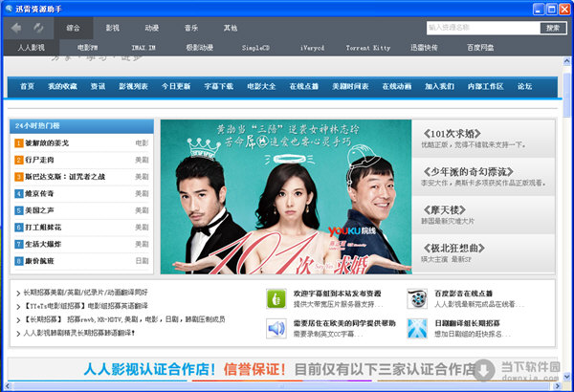Click the horizontal scrollbar right arrow
This screenshot has height=392, width=574.
tap(557, 385)
